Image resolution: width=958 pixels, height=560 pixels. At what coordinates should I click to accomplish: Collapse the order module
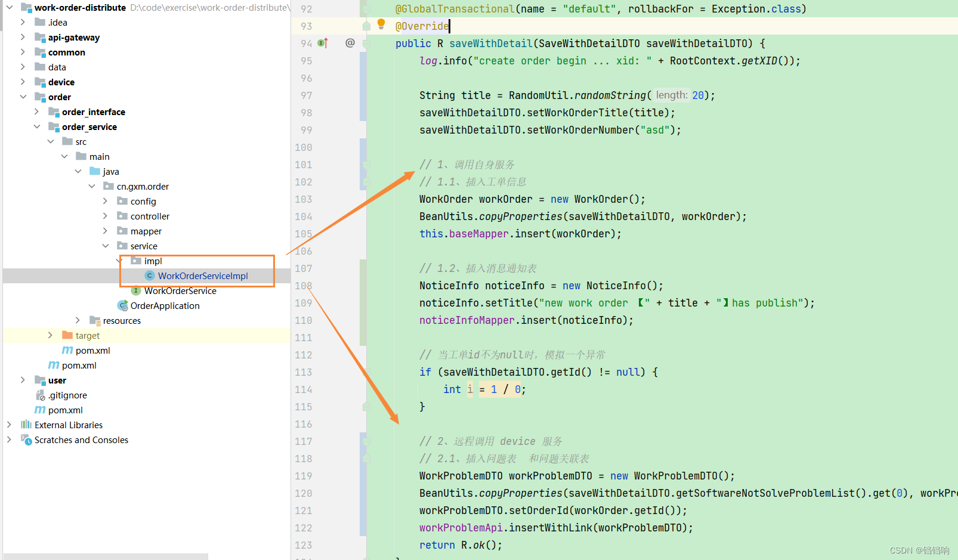pos(23,97)
